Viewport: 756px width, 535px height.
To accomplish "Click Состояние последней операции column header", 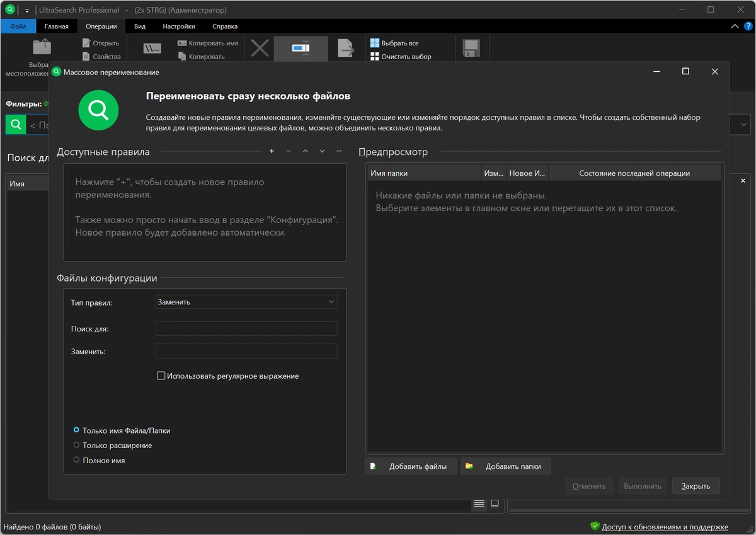I will pos(634,173).
